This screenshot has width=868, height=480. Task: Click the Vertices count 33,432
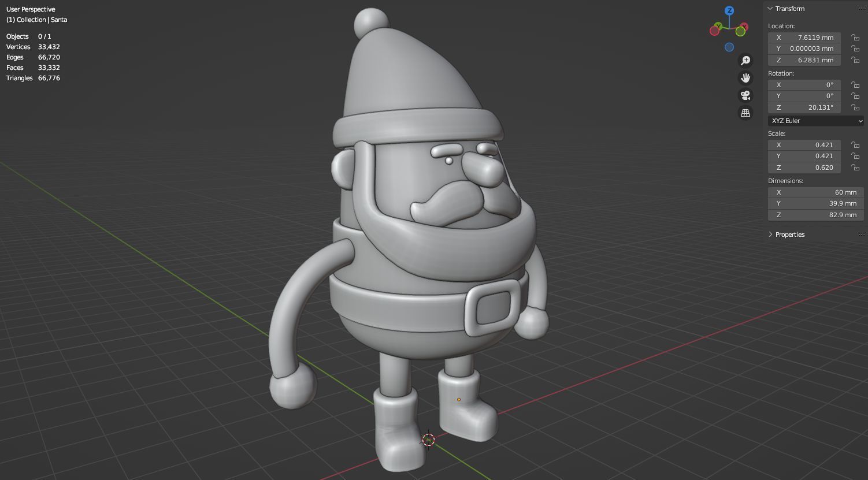coord(49,47)
